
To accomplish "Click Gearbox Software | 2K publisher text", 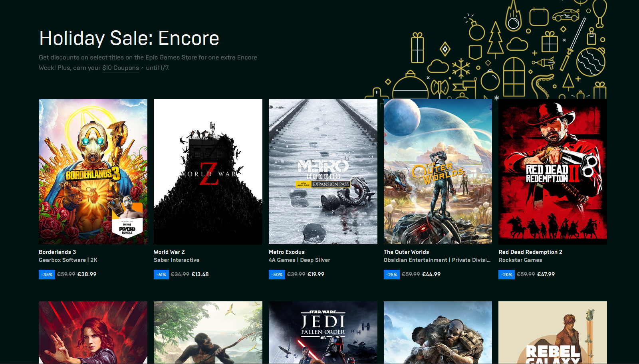I will [68, 260].
